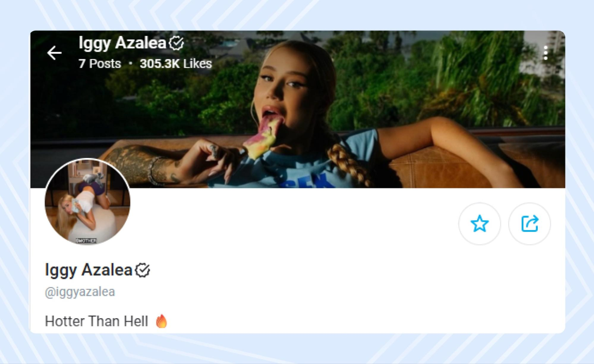Open the circular profile avatar photo
The image size is (594, 364).
pyautogui.click(x=87, y=201)
